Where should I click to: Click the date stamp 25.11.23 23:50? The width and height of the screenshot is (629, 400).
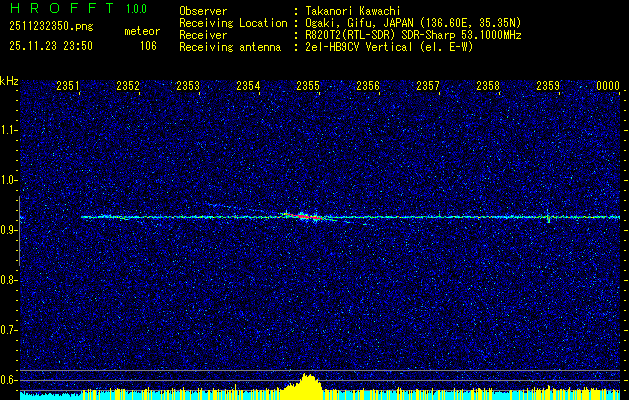click(x=51, y=46)
